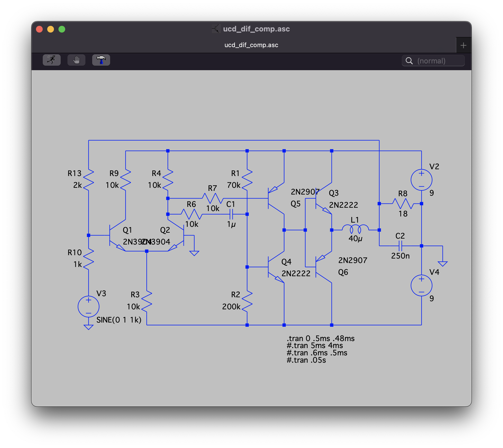Viewport: 503px width, 448px height.
Task: Select voltage source V2 symbol
Action: coord(421,180)
